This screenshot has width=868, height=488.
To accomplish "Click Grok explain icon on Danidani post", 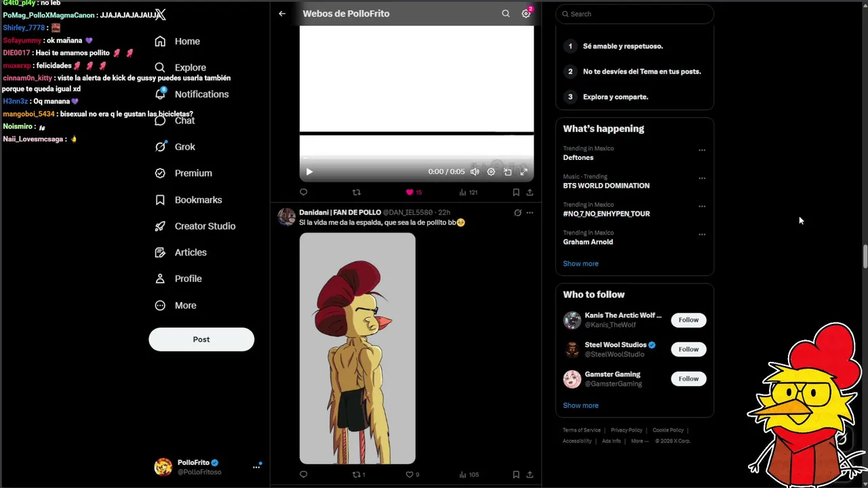I will [x=517, y=213].
